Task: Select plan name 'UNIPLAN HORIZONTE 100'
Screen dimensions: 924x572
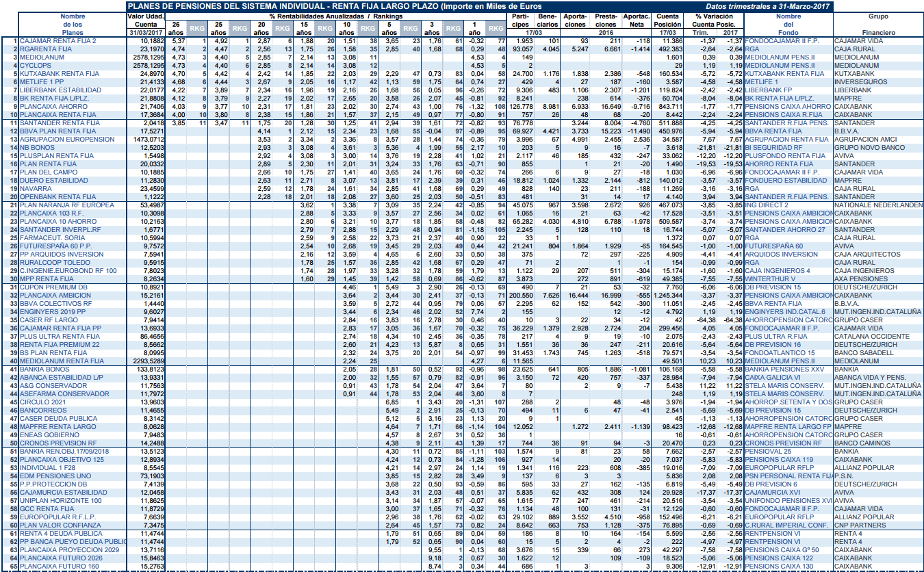Action: tap(61, 501)
